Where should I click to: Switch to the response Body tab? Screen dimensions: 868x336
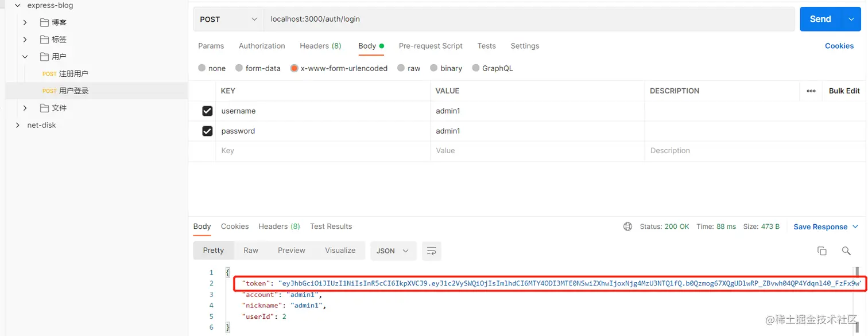(202, 226)
